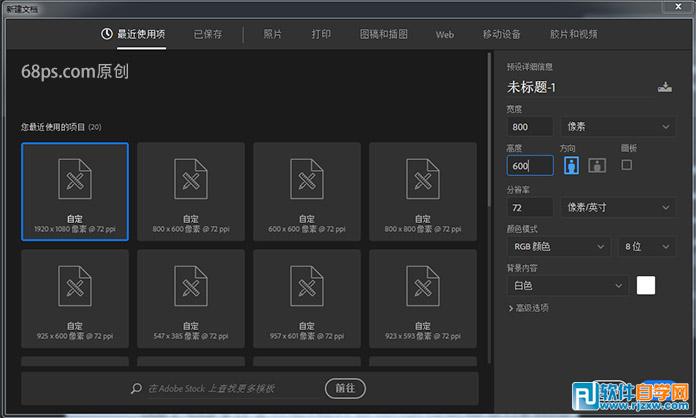
Task: Open the width unit 像素 dropdown
Action: click(x=618, y=127)
